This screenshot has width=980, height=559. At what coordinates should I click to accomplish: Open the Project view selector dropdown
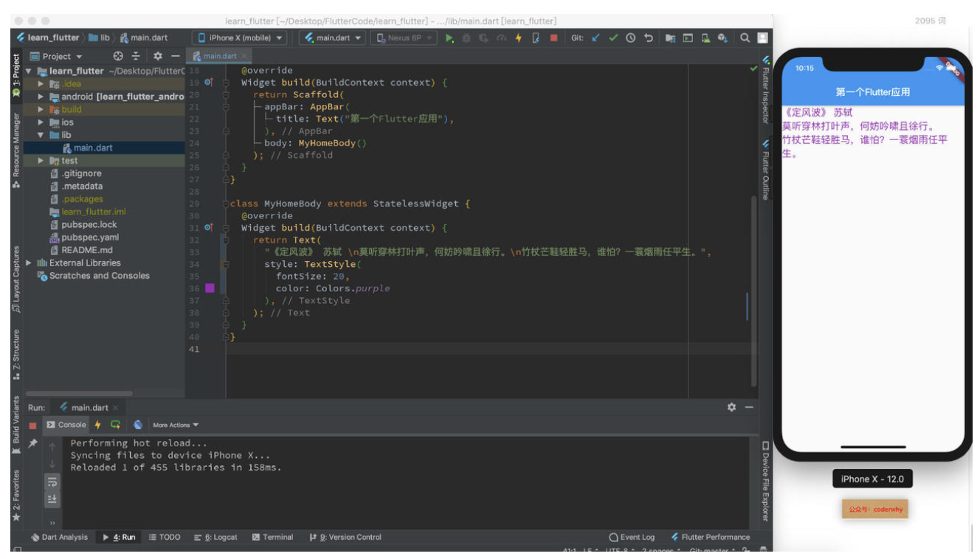(x=57, y=56)
